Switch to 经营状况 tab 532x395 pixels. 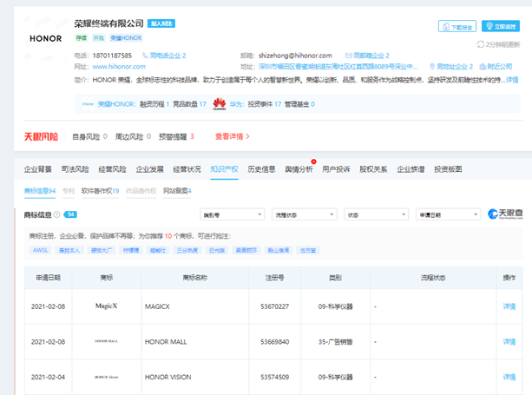tap(187, 169)
